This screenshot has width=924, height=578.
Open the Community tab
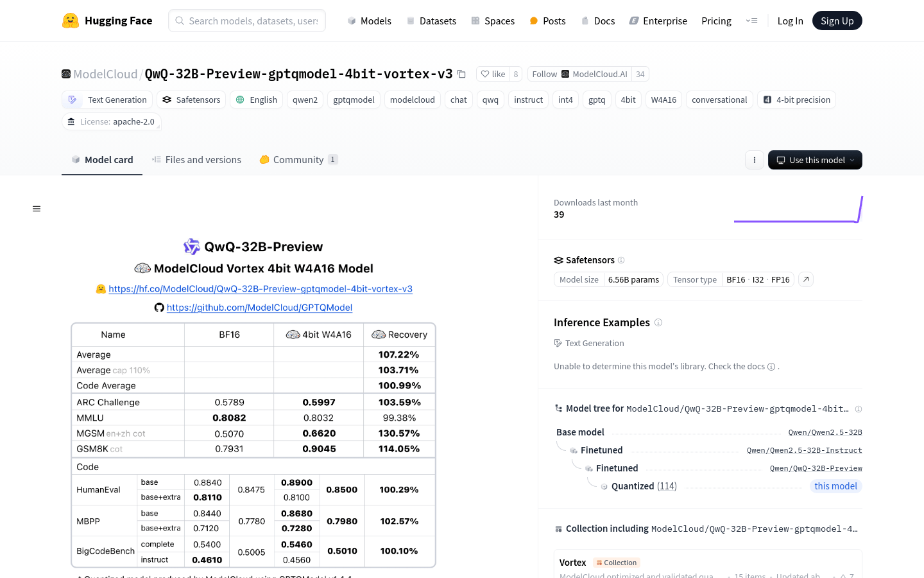coord(298,160)
